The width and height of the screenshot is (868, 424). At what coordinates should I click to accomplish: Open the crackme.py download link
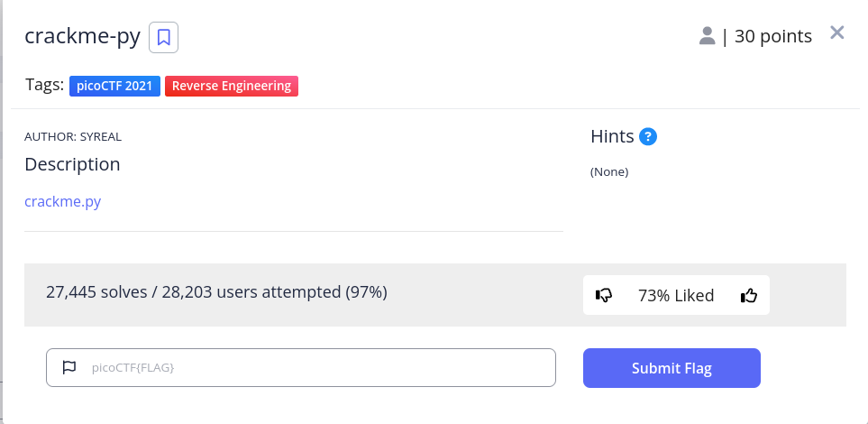pyautogui.click(x=62, y=200)
